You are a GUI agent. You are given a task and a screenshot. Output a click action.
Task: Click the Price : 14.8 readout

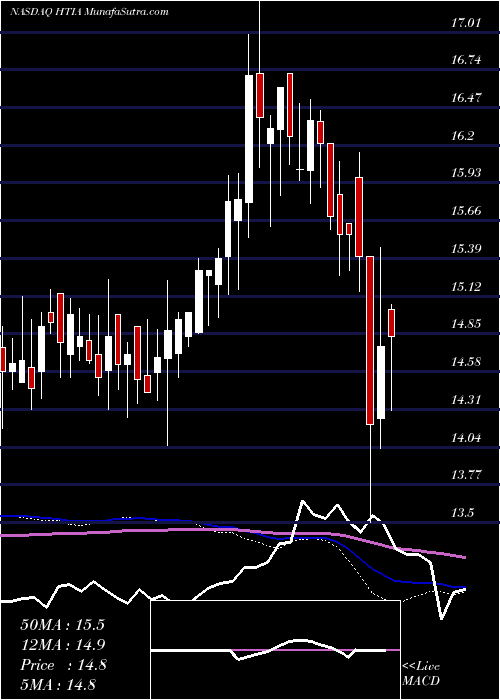click(63, 665)
